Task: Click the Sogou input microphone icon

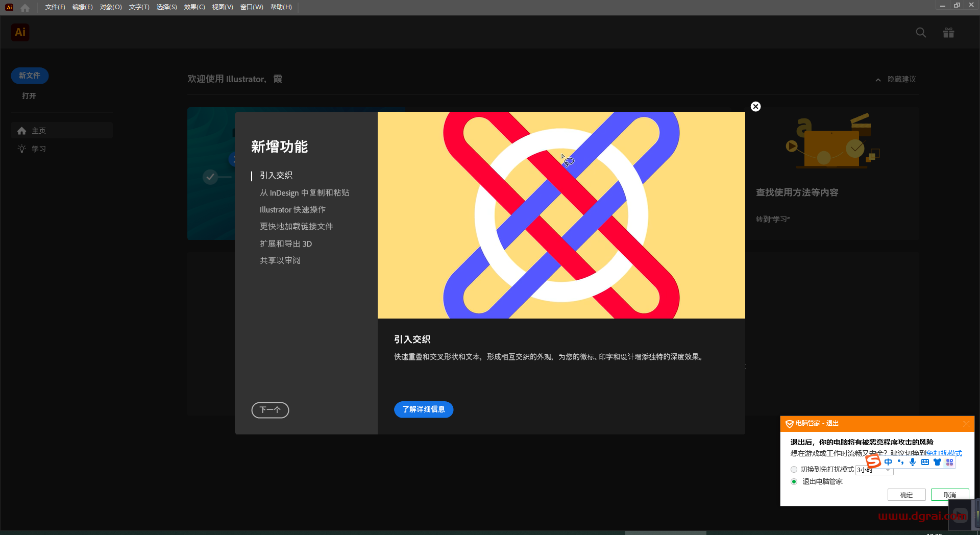Action: click(913, 462)
